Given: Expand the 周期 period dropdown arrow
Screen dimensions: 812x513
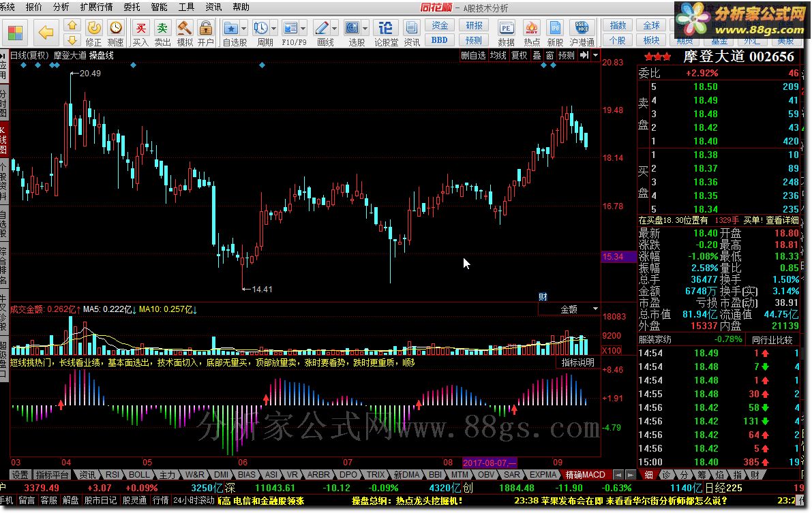Looking at the screenshot, I should [x=274, y=28].
